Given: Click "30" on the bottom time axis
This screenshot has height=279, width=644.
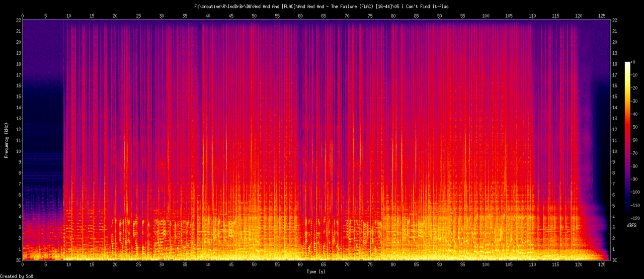Looking at the screenshot, I should tap(162, 265).
